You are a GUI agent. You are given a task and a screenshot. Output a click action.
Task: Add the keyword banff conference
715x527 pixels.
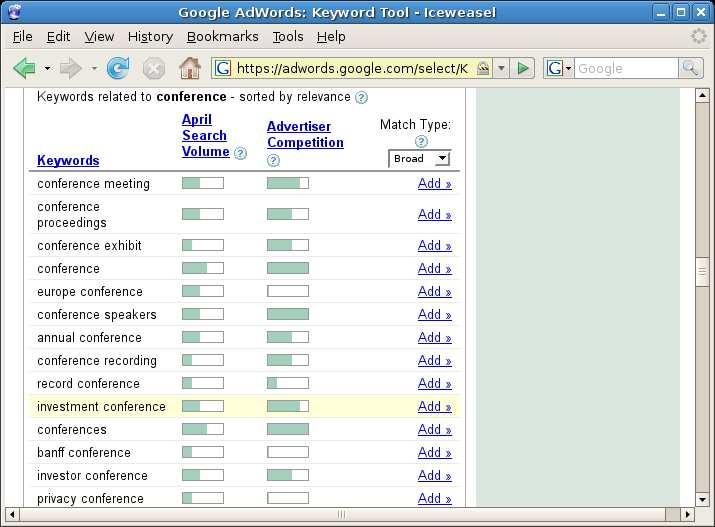[x=435, y=452]
